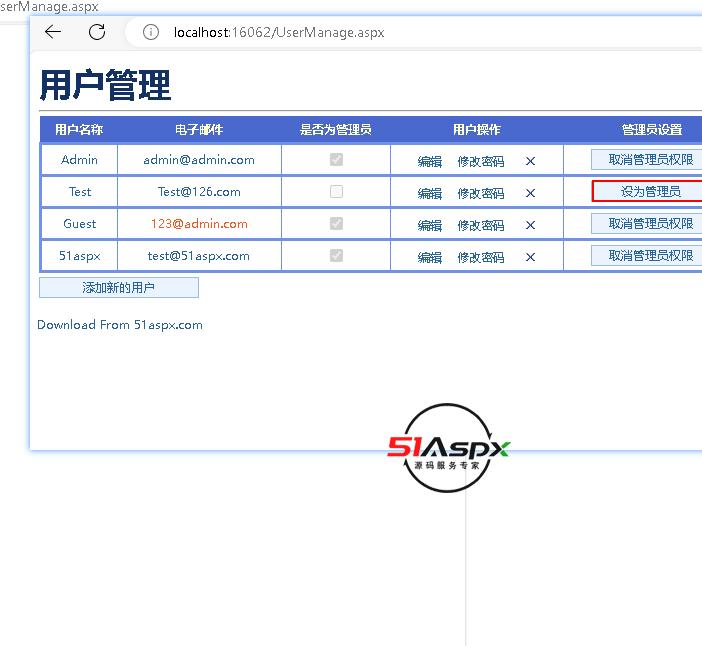The height and width of the screenshot is (646, 702).
Task: Toggle the admin checkbox in 51aspx row
Action: click(336, 256)
